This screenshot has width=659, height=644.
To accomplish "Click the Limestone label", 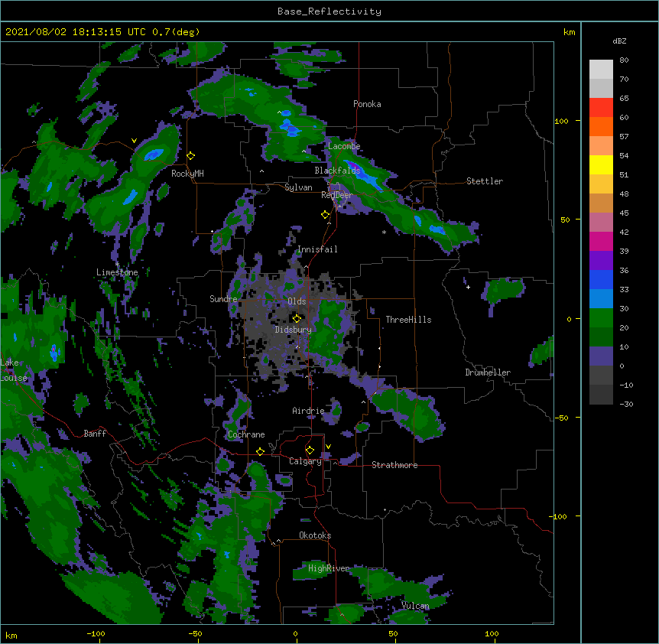I will (117, 272).
